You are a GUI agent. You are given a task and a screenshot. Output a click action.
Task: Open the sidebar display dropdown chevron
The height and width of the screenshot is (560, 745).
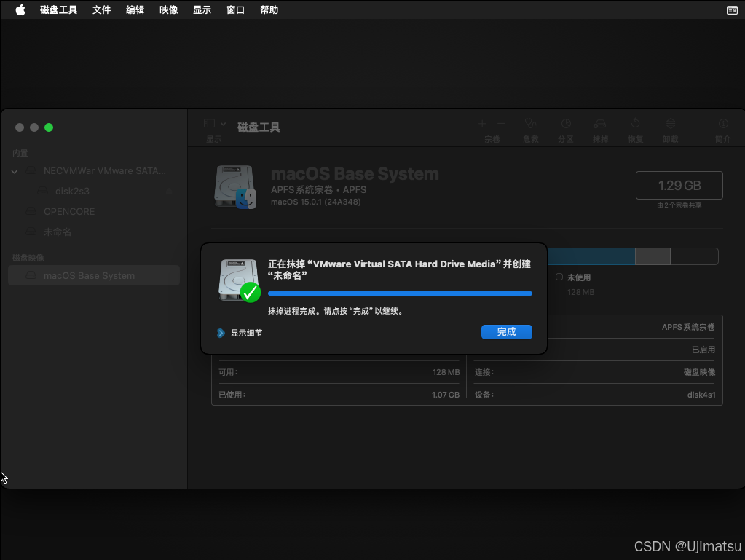coord(224,124)
